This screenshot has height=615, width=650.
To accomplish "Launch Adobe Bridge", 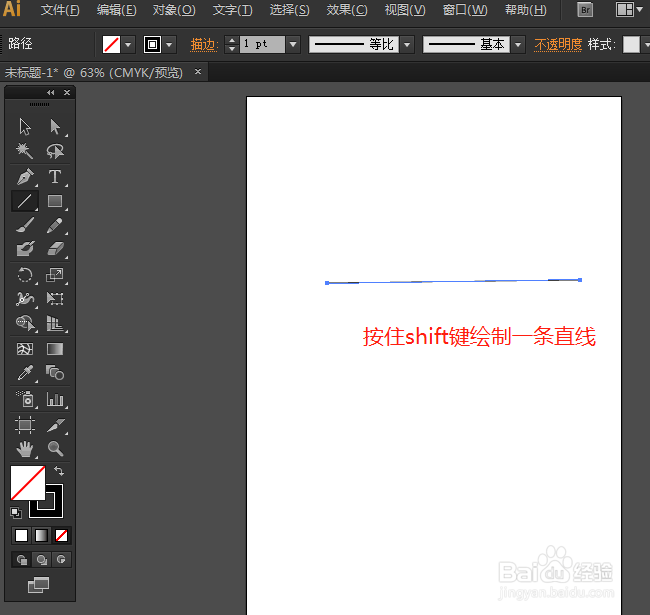I will tap(585, 10).
